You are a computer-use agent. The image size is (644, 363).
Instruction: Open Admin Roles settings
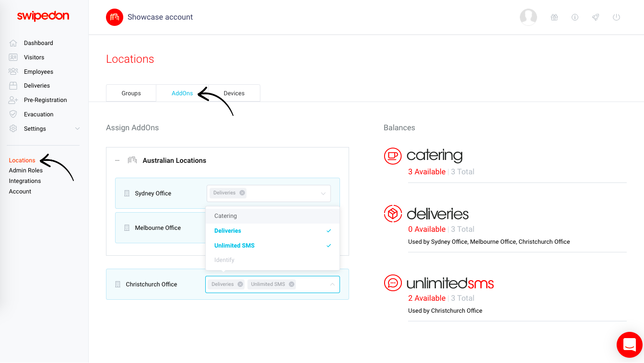click(x=26, y=170)
